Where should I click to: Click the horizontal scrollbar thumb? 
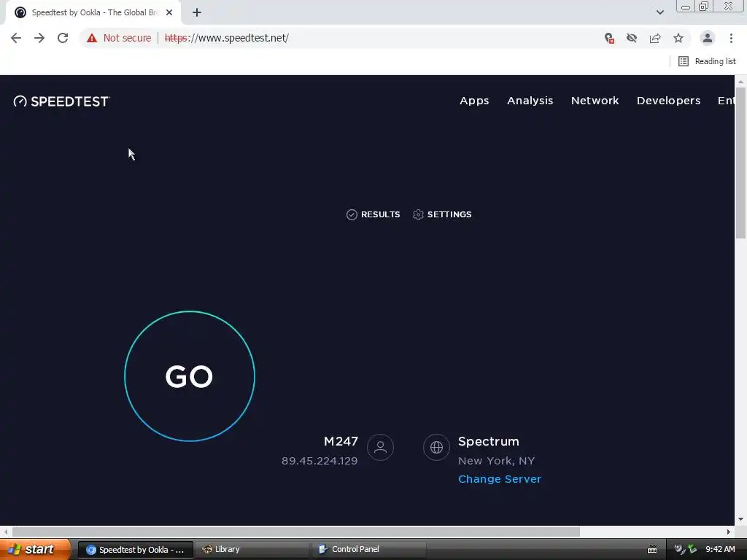(295, 532)
